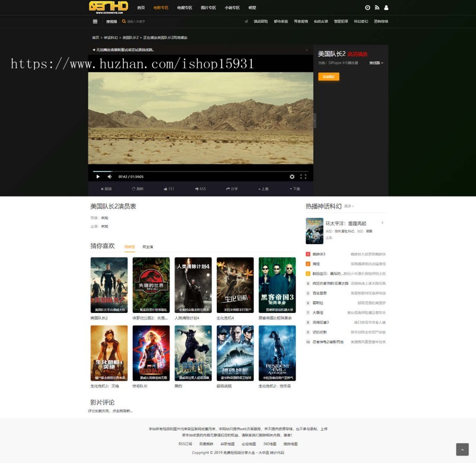Viewport: 476px width, 463px height.
Task: Expand the 换线路 source dropdown
Action: [376, 63]
